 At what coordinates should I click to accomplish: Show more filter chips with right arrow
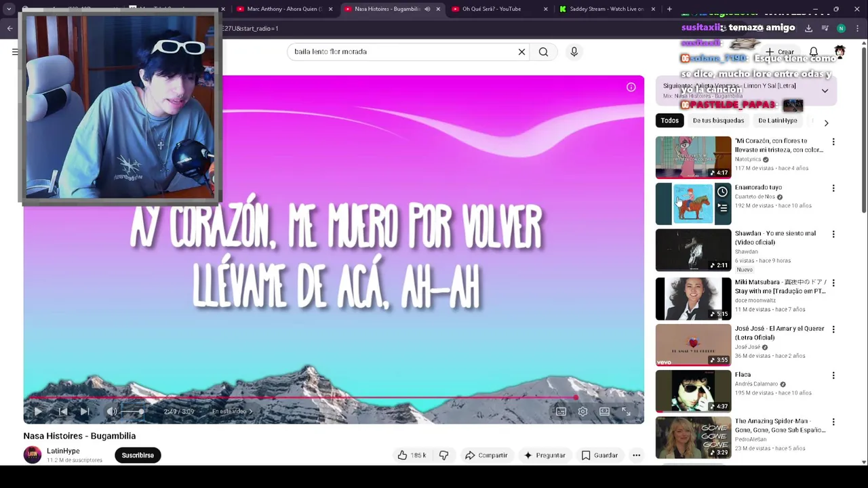point(826,123)
